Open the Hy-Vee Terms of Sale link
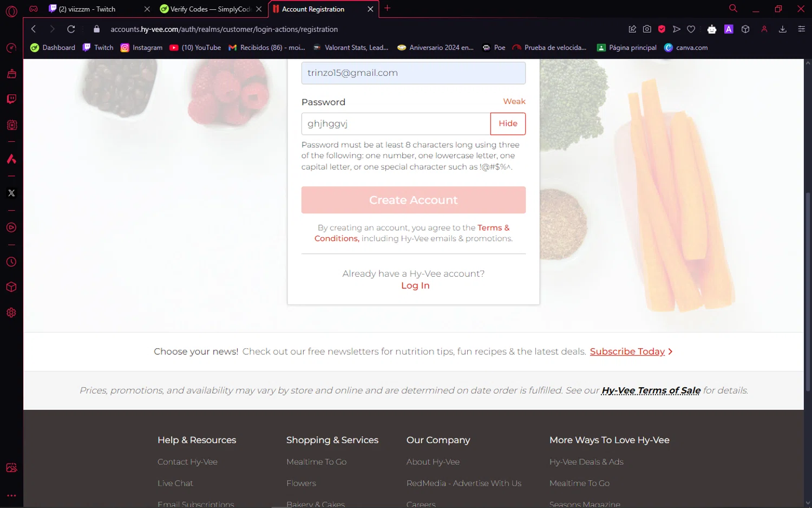The width and height of the screenshot is (812, 508). (651, 390)
